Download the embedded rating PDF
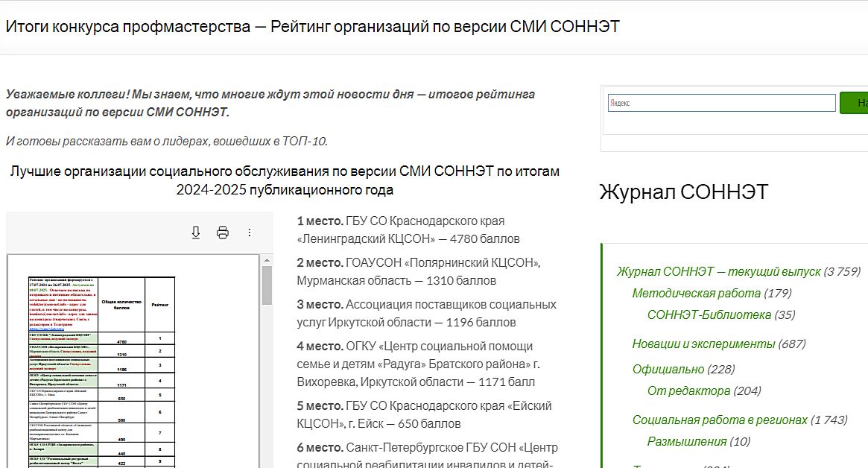This screenshot has width=868, height=468. [196, 233]
